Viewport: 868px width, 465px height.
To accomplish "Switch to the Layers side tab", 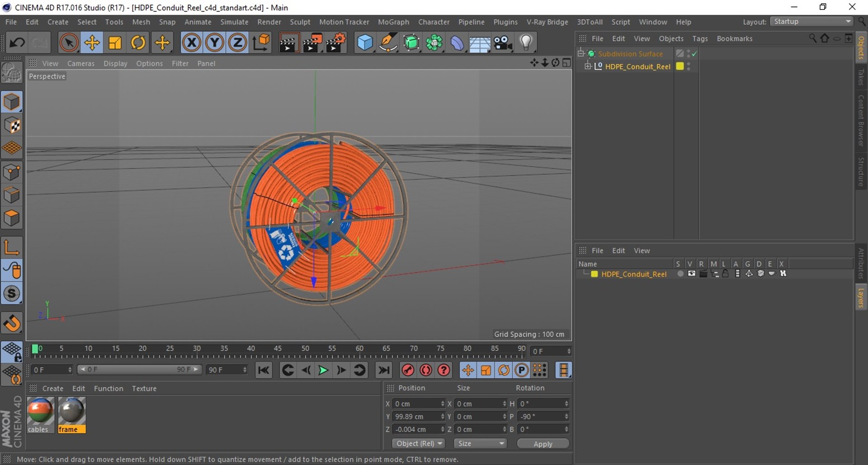I will coord(861,298).
